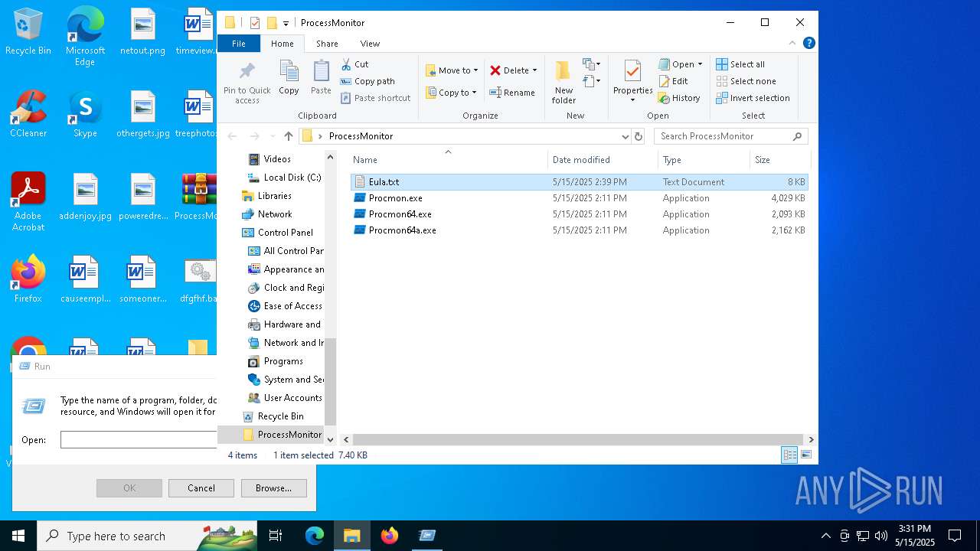Sort by Name column header
The height and width of the screenshot is (551, 980).
(448, 160)
